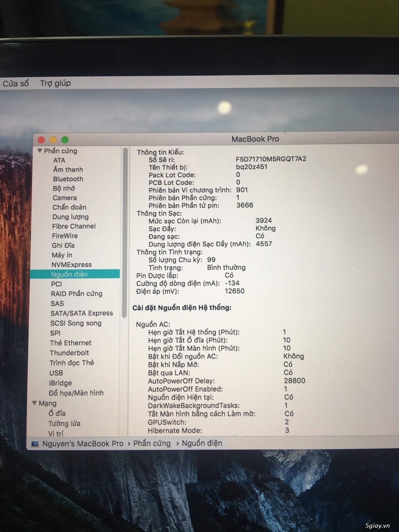Click condition value Bình thường

(226, 267)
